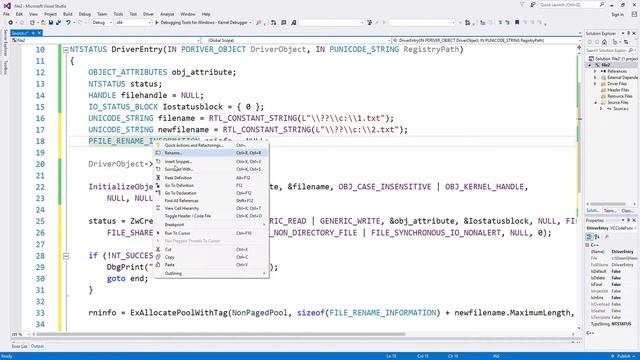Switch to the Output tab at bottom
Screen dimensions: 640x360
37,346
